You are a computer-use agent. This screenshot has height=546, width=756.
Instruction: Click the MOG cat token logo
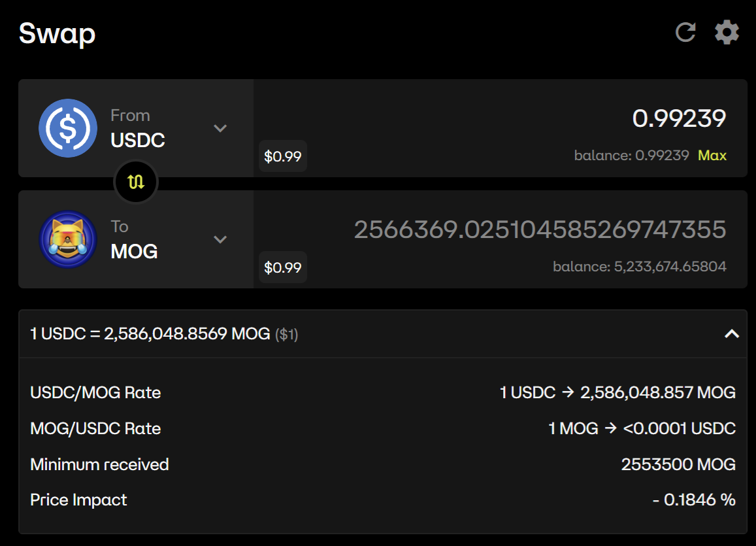(x=68, y=239)
